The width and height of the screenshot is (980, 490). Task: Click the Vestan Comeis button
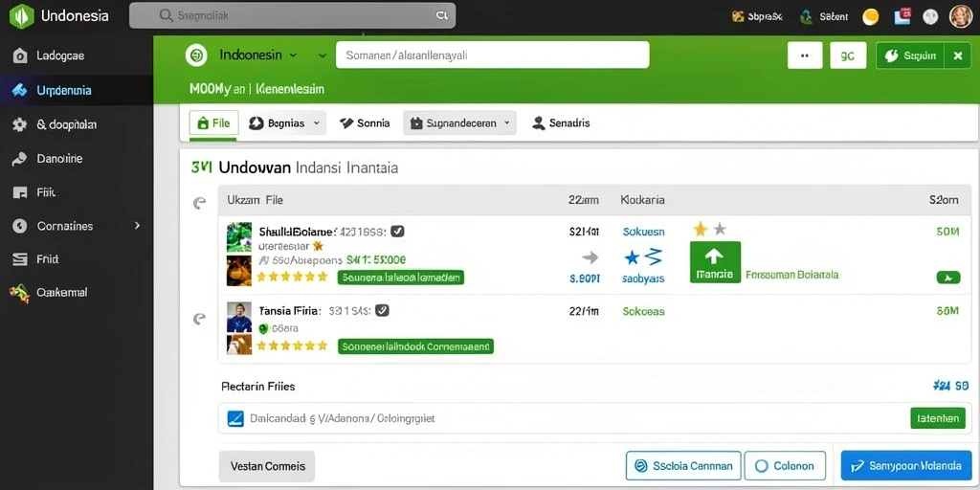(x=267, y=466)
